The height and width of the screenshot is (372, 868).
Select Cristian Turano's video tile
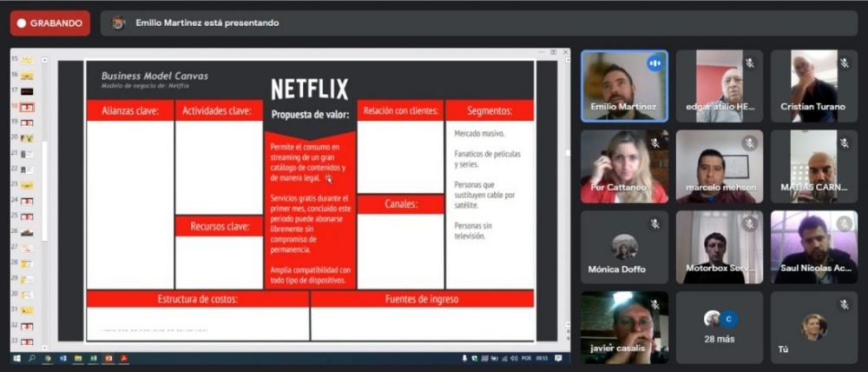click(814, 86)
